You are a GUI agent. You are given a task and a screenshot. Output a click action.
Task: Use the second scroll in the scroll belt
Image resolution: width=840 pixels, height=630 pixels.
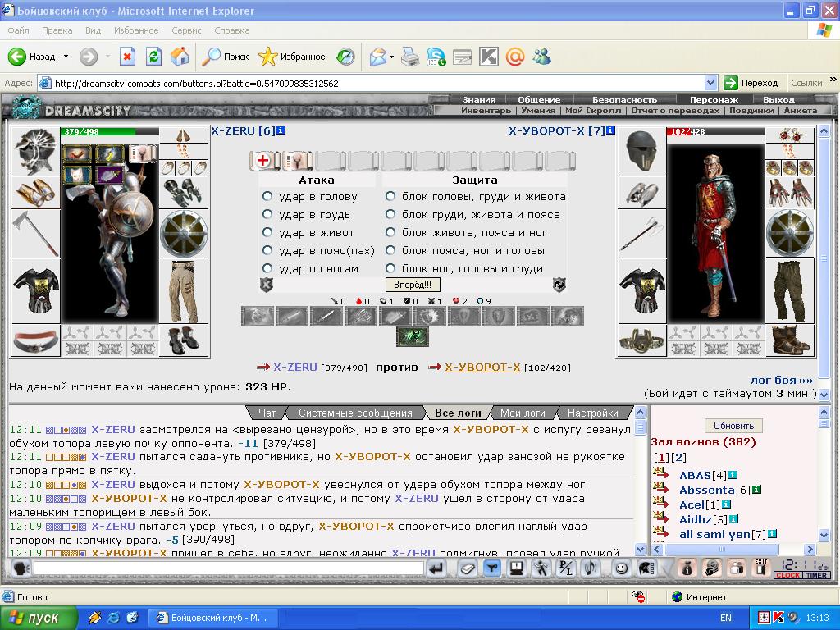click(297, 160)
